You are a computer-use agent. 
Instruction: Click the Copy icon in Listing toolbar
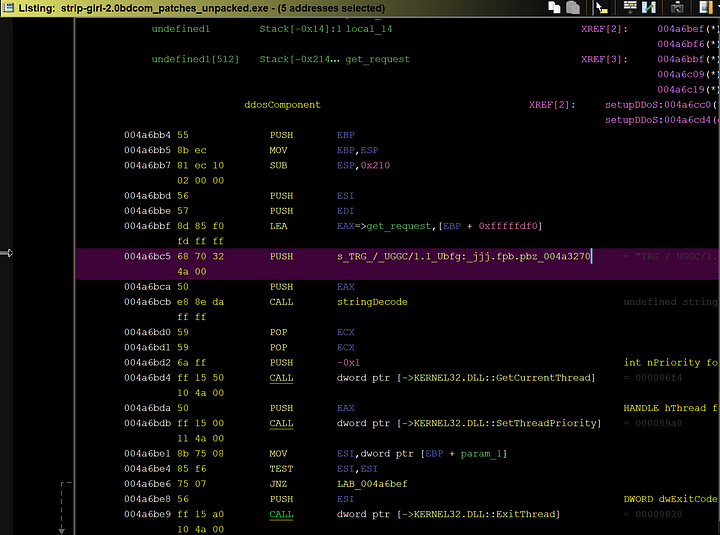554,7
